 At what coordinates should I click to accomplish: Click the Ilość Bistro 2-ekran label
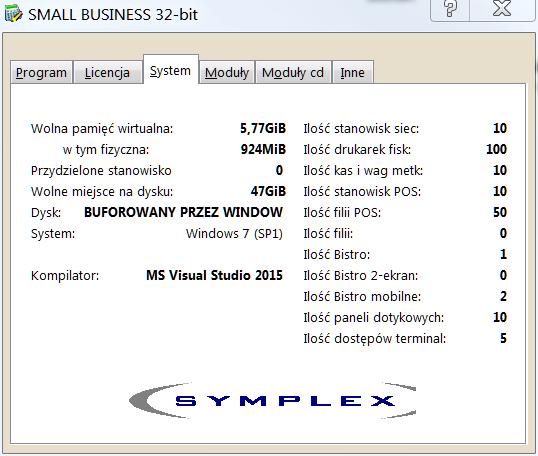pos(361,276)
